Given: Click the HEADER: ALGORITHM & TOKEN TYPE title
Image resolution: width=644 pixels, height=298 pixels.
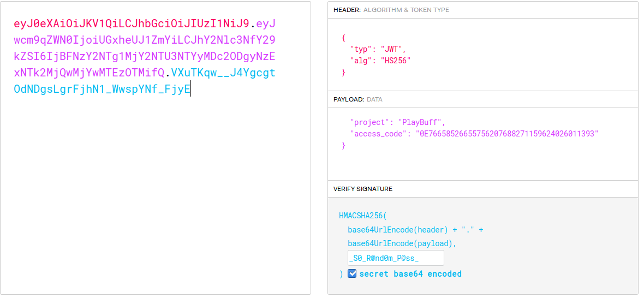Looking at the screenshot, I should pos(391,10).
